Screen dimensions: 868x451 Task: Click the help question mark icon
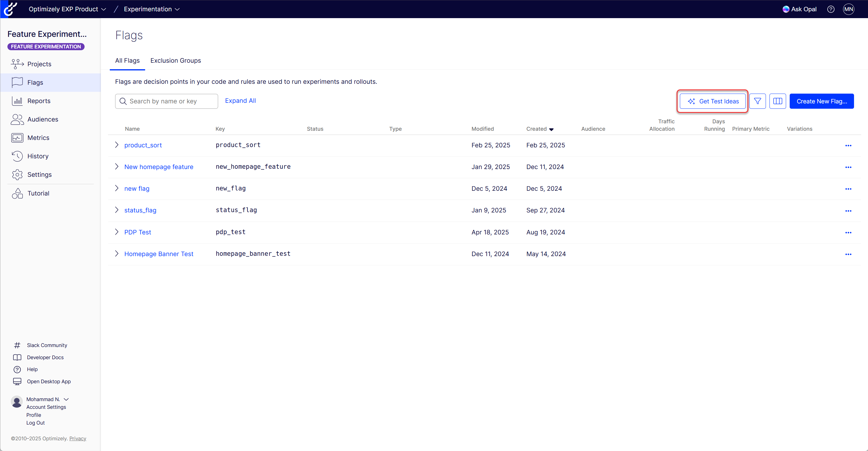[831, 9]
